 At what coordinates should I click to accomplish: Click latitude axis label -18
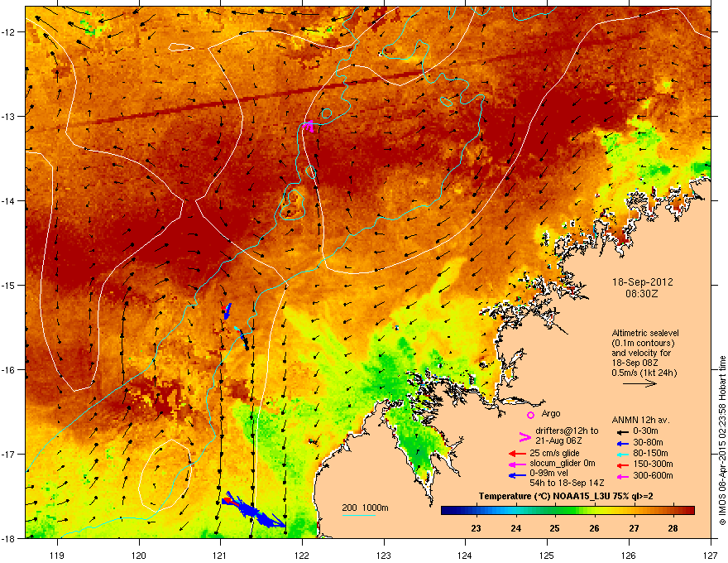pos(8,538)
